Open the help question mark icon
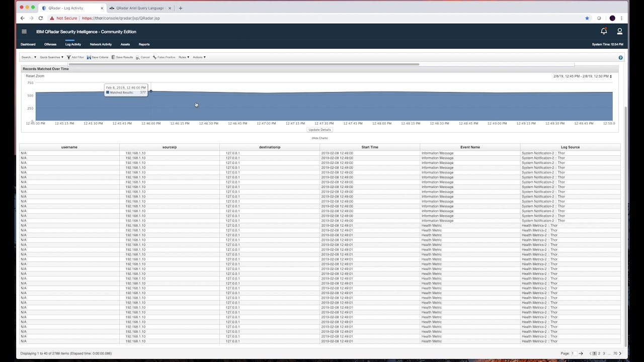Screen dimensions: 644x362 pos(620,58)
